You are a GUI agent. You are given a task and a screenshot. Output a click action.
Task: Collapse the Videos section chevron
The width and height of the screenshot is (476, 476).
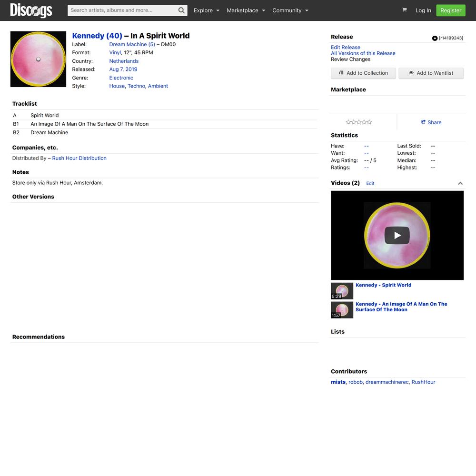coord(460,183)
